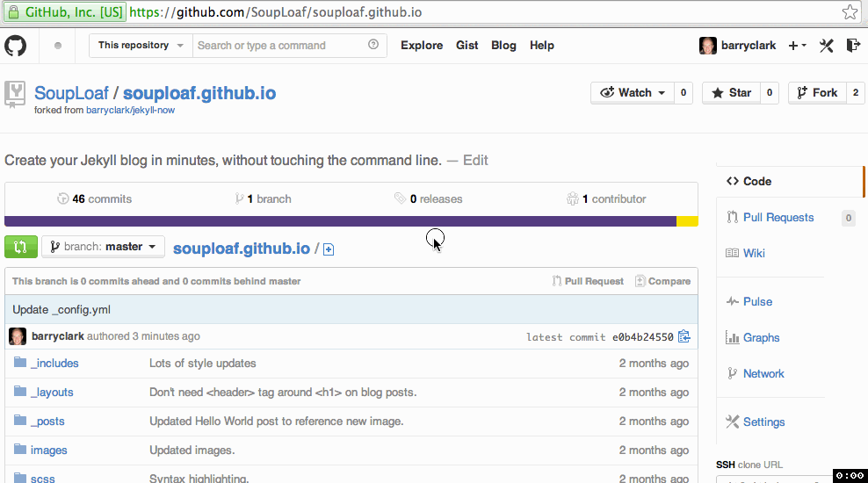Image resolution: width=868 pixels, height=483 pixels.
Task: Expand the This repository search scope dropdown
Action: pos(141,46)
